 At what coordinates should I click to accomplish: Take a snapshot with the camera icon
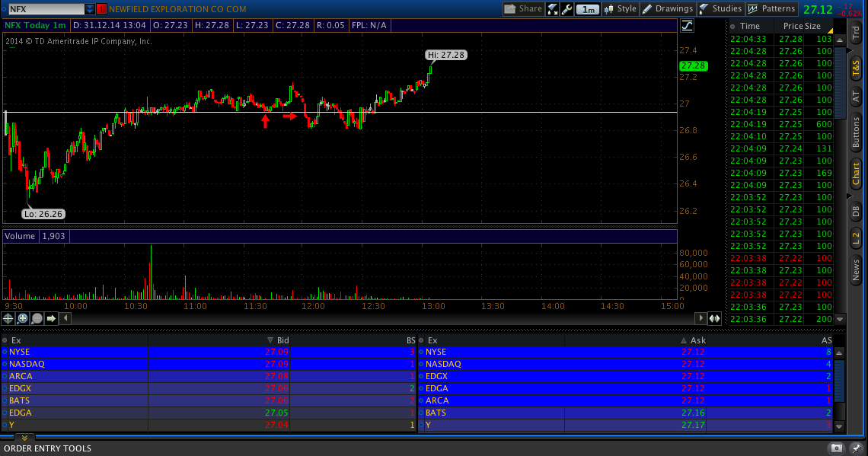(837, 448)
